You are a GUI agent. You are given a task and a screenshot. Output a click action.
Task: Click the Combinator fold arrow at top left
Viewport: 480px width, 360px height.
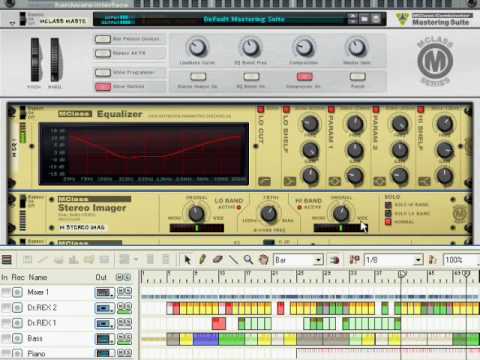pos(13,23)
